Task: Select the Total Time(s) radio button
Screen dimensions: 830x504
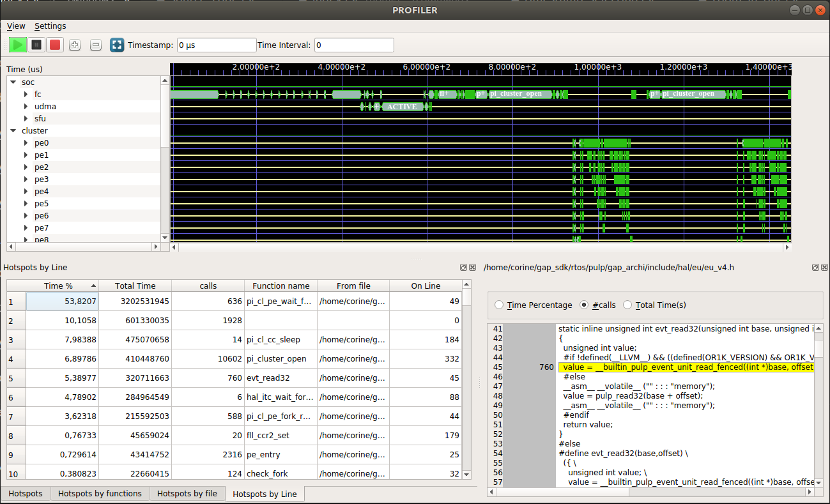Action: point(627,305)
